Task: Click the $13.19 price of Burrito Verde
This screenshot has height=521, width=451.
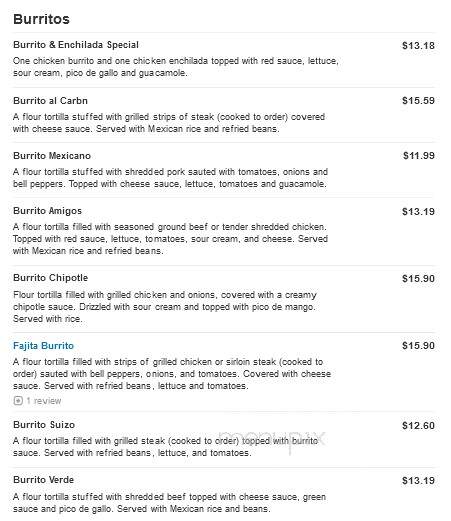Action: pos(418,481)
